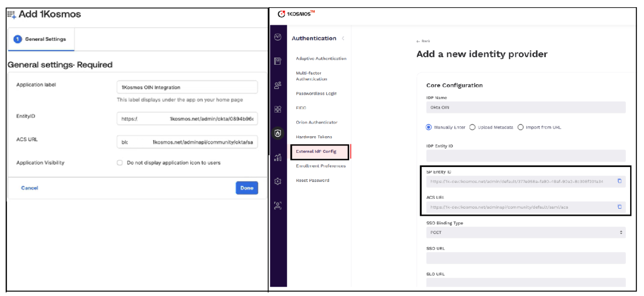The image size is (644, 296).
Task: Click the applications grid icon in sidebar
Action: (278, 109)
